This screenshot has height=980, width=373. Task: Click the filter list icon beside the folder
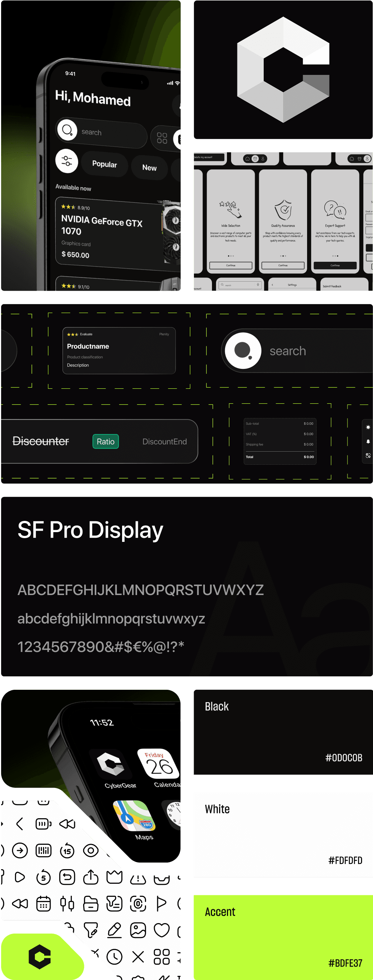click(x=115, y=904)
